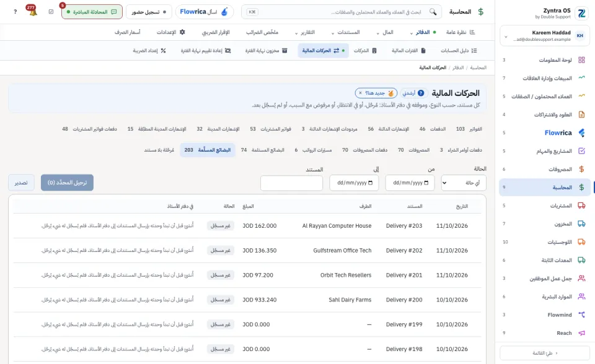Open الإقرار الضريبي menu item
The width and height of the screenshot is (595, 364).
(x=216, y=32)
